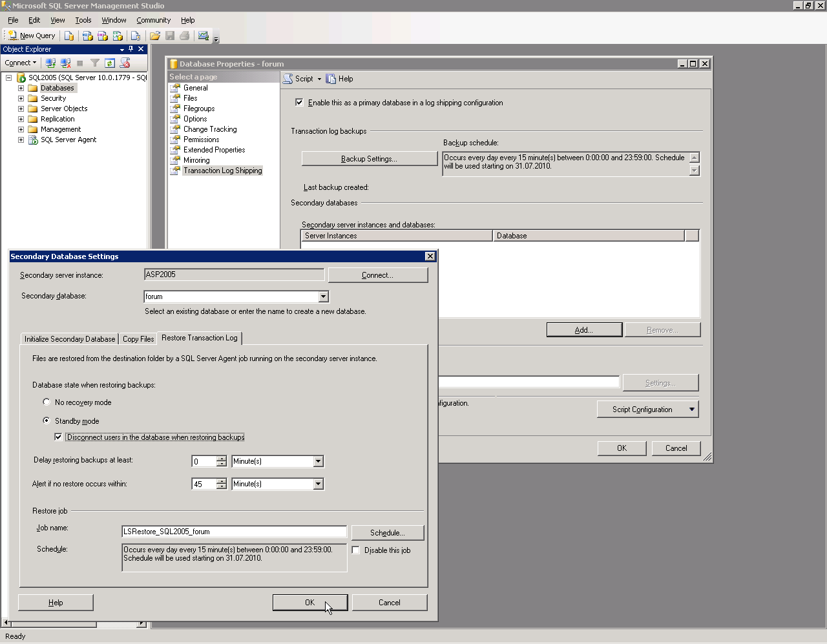Click the Filter funnel icon
The image size is (827, 644).
pos(95,63)
